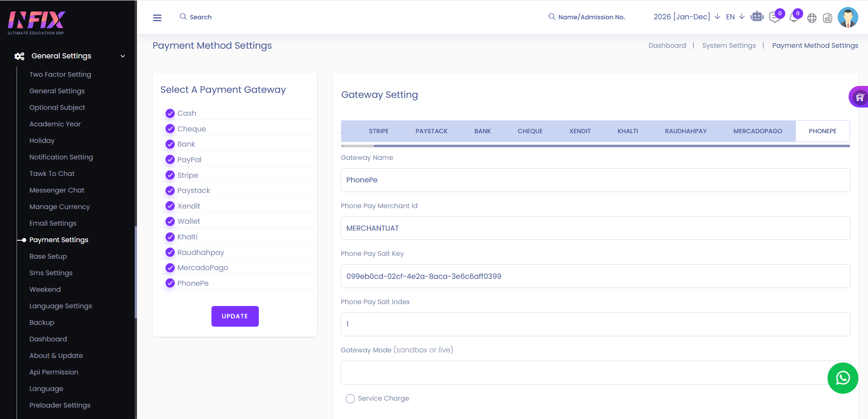Click the globe website icon

click(812, 18)
